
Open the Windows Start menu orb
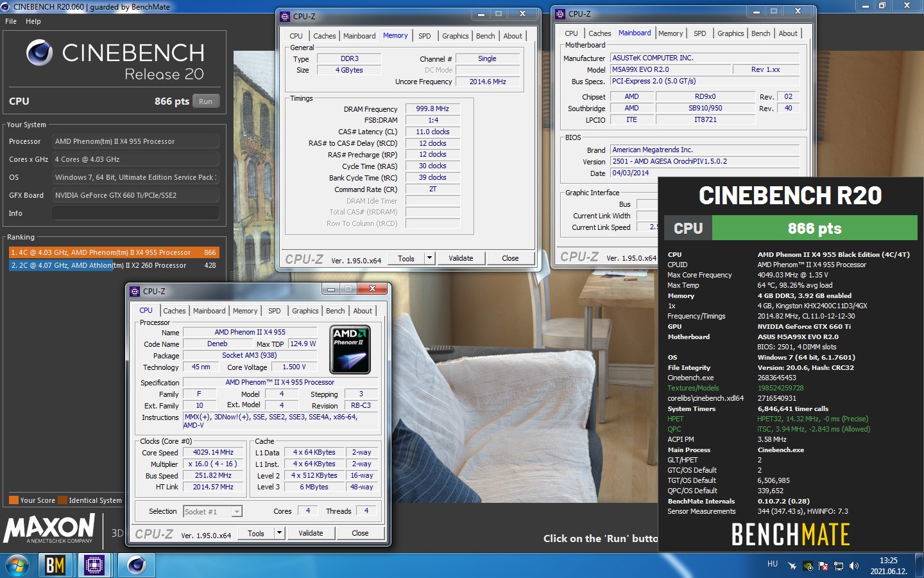point(17,566)
